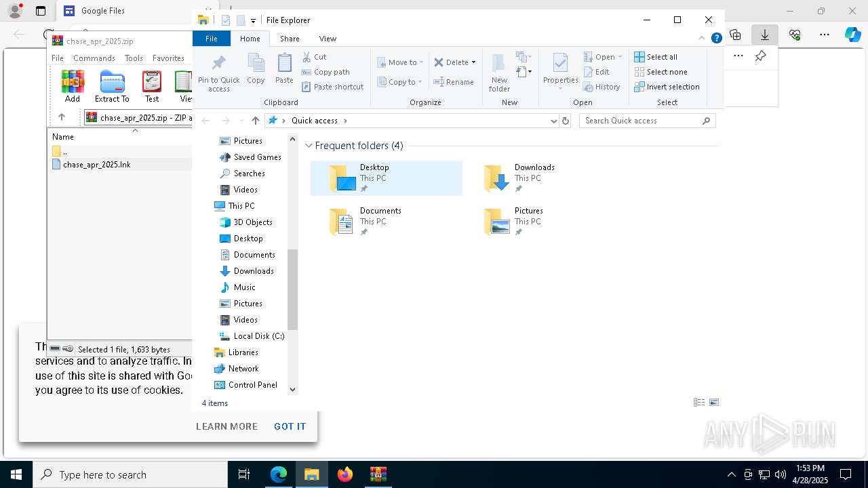
Task: Expand the Open dropdown arrow
Action: click(620, 57)
